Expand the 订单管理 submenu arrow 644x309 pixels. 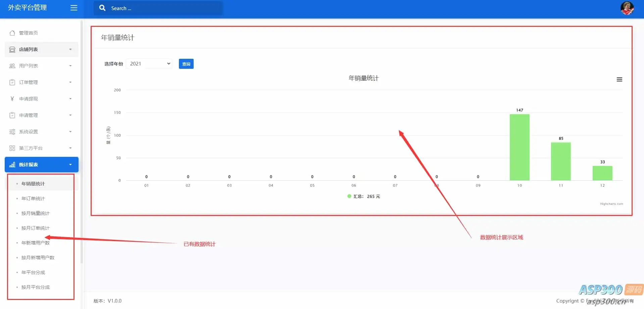pyautogui.click(x=70, y=82)
